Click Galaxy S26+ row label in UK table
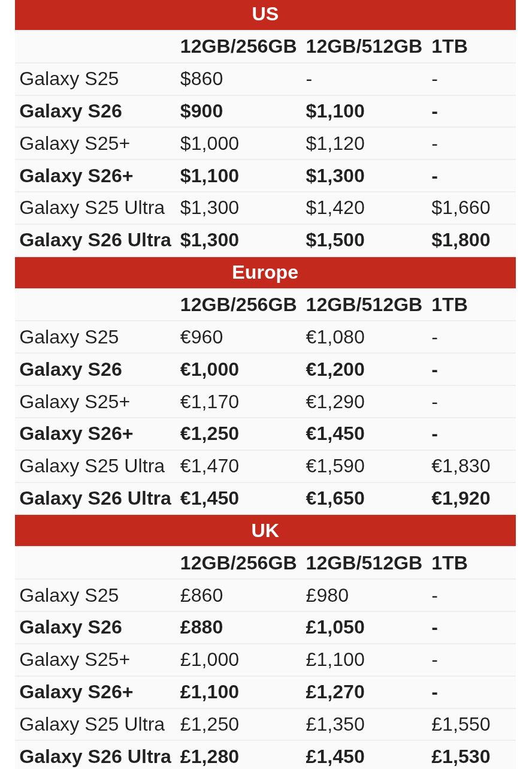Viewport: 532px width, 769px height. coord(77,692)
